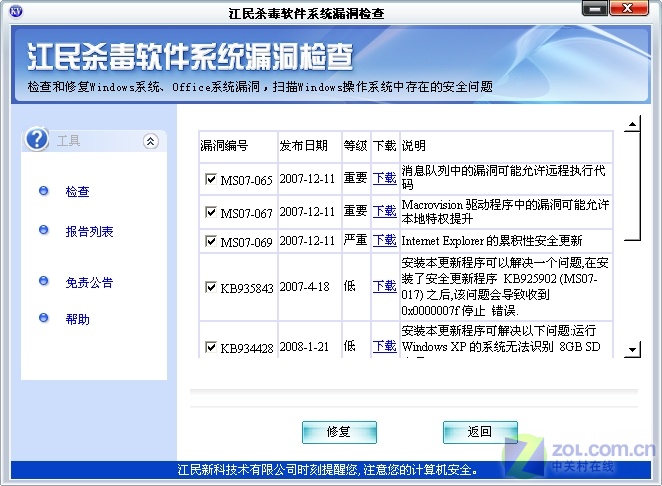
Task: Click the scrollbar down arrow
Action: tap(632, 349)
